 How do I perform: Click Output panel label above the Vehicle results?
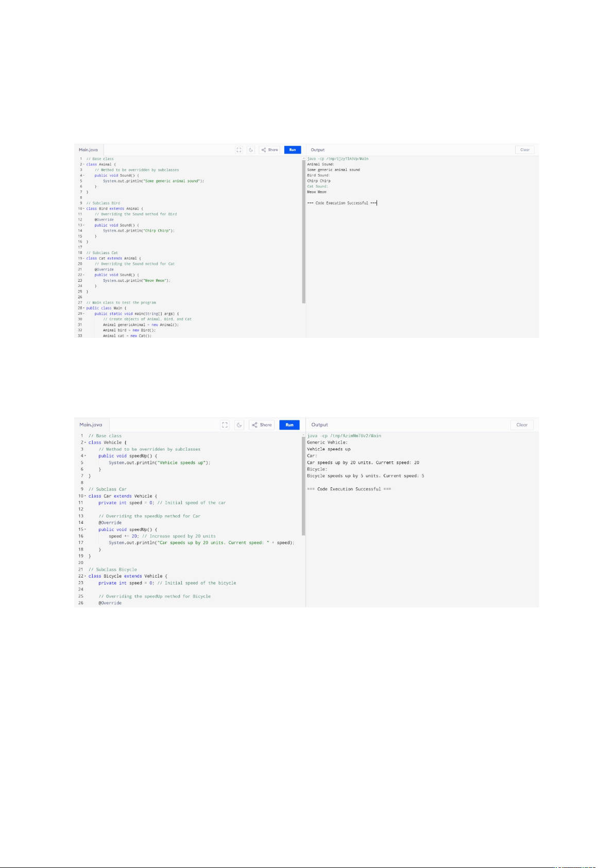(x=319, y=425)
